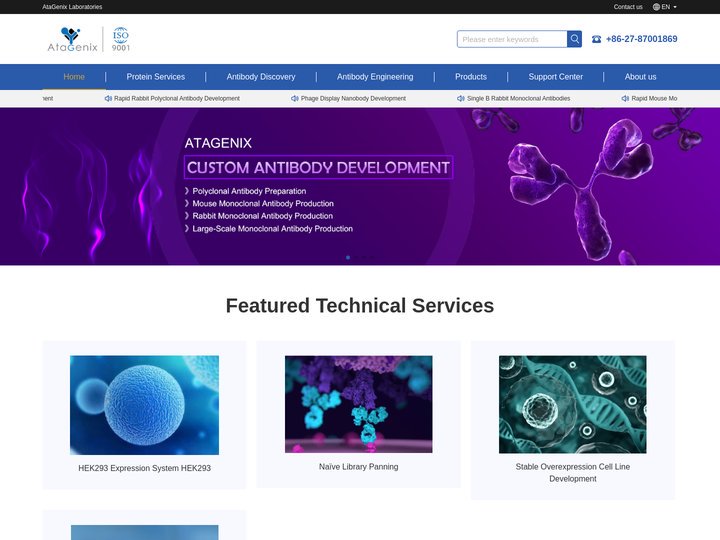
Task: Open the HEK293 blue cell thumbnail
Action: point(144,405)
